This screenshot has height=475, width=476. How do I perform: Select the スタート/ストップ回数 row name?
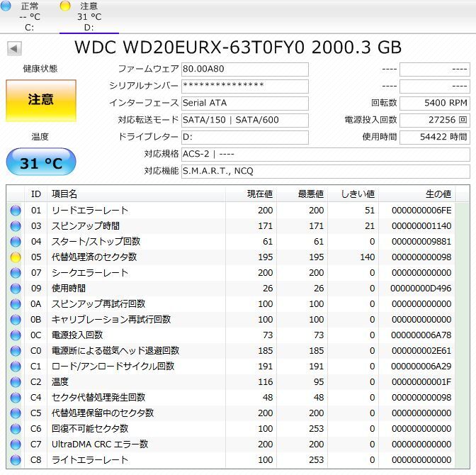click(96, 242)
